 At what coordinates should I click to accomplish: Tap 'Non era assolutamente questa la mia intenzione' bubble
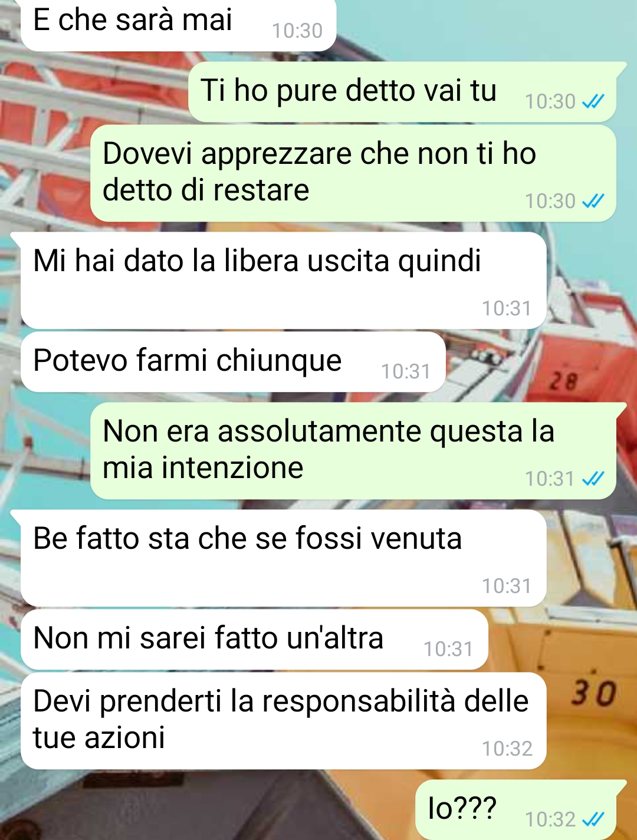pyautogui.click(x=353, y=451)
